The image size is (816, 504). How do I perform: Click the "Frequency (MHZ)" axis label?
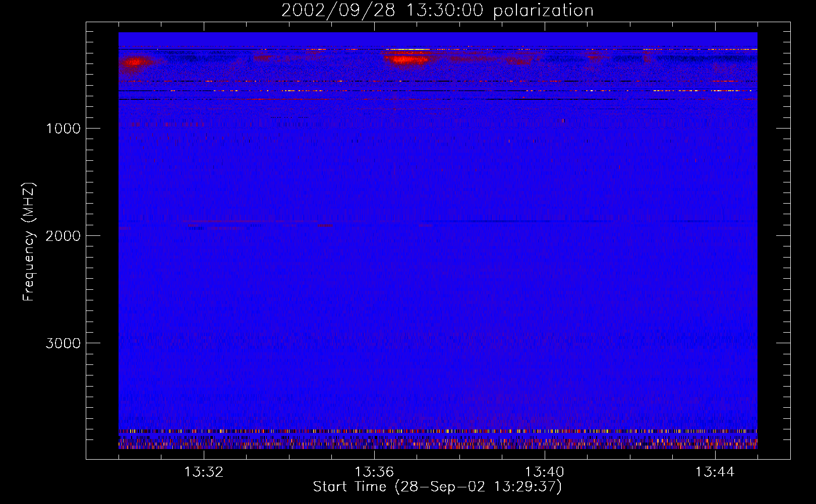point(29,242)
